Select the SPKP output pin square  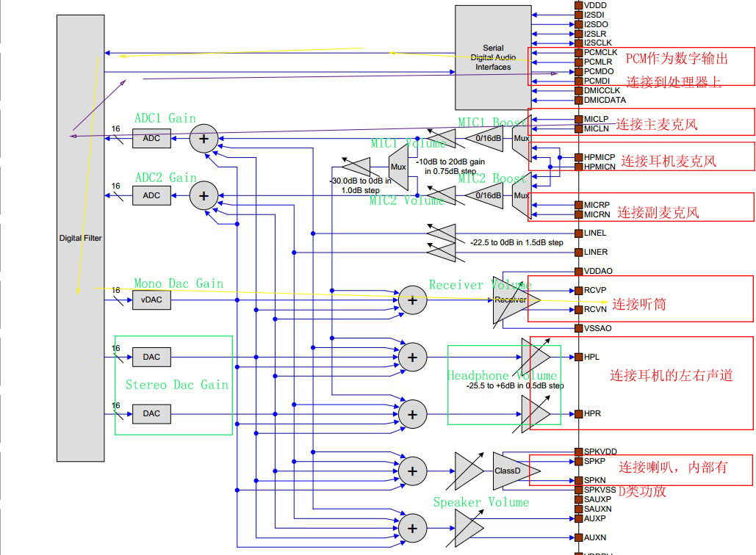click(577, 461)
